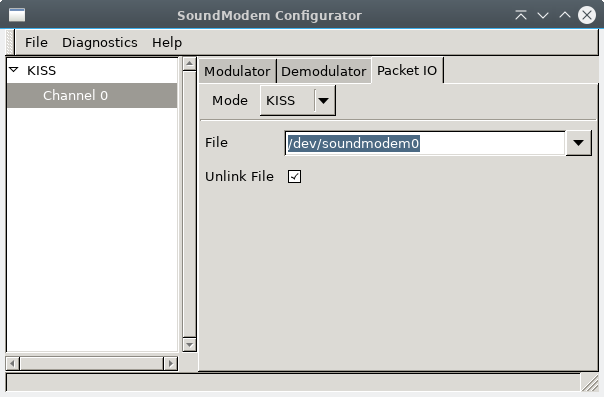Switch to the Demodulator tab
This screenshot has height=397, width=604.
[324, 71]
